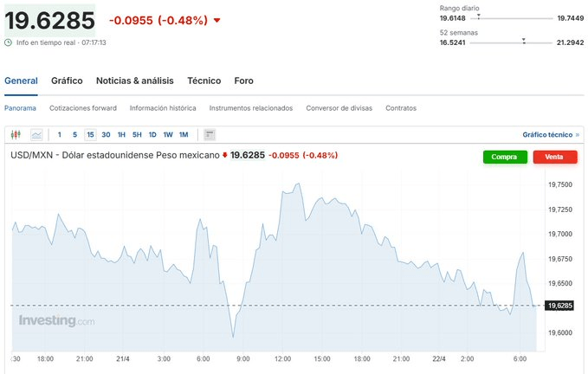Open the Noticias & análisis tab

tap(135, 81)
